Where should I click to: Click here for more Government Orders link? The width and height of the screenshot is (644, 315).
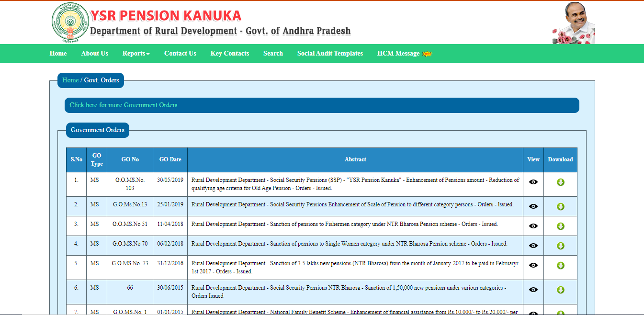[124, 105]
